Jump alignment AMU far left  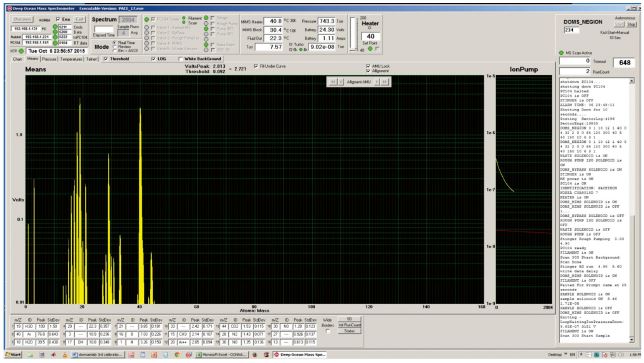[333, 82]
